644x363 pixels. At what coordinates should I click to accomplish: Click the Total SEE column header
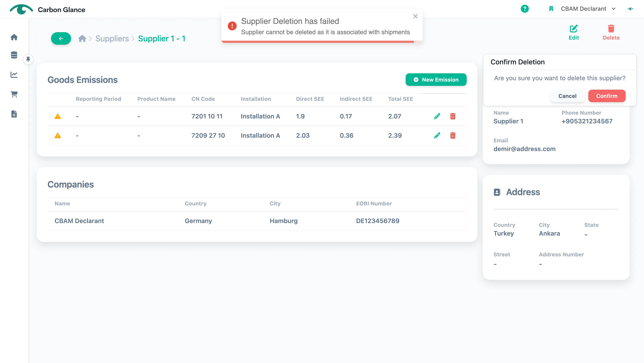(x=400, y=99)
